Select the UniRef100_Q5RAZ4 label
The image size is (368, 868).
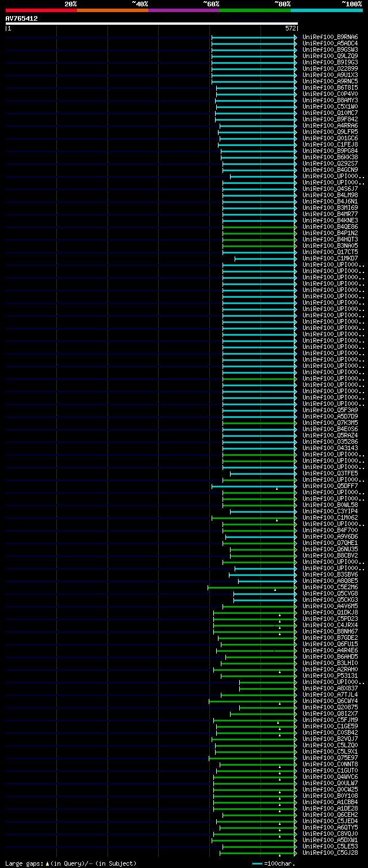point(330,436)
